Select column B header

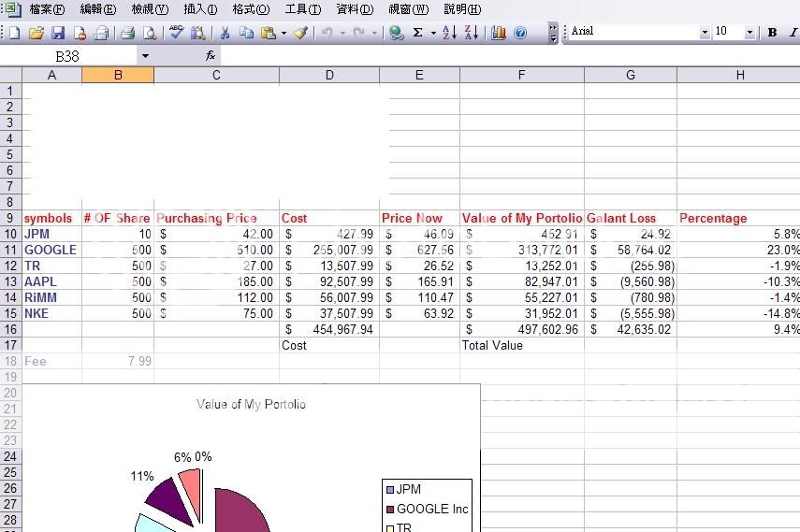tap(118, 75)
